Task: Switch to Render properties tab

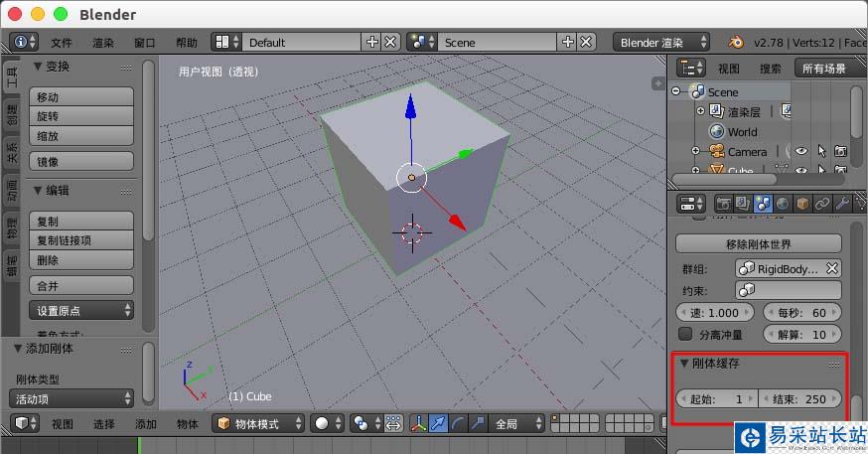Action: tap(723, 204)
